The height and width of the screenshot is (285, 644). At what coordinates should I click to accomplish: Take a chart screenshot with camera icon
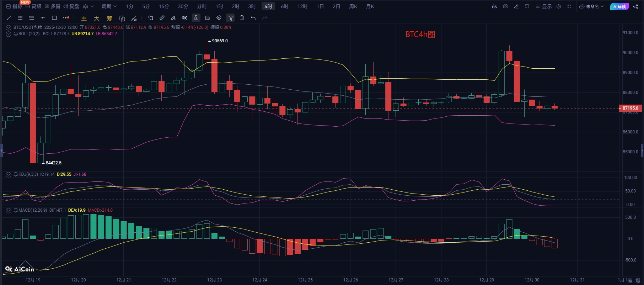505,6
